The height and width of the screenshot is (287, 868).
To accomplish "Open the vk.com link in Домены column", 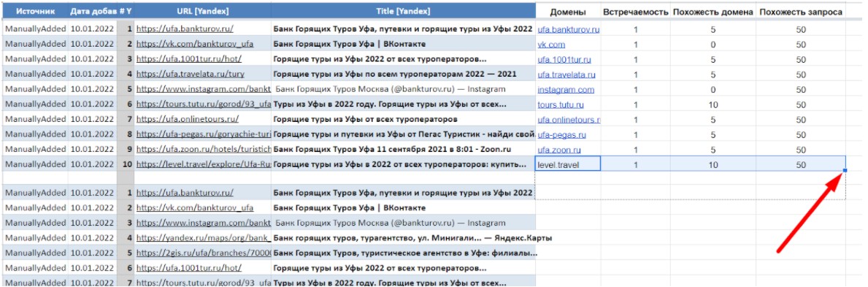I will (x=550, y=45).
